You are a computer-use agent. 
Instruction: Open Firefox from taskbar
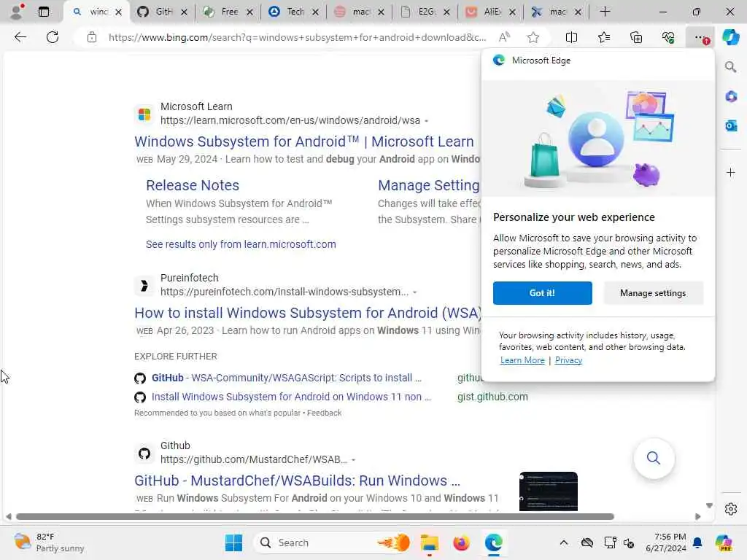point(461,542)
